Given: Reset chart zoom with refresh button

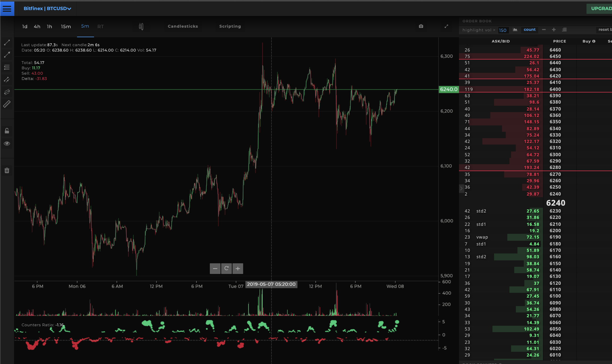Looking at the screenshot, I should pyautogui.click(x=227, y=268).
